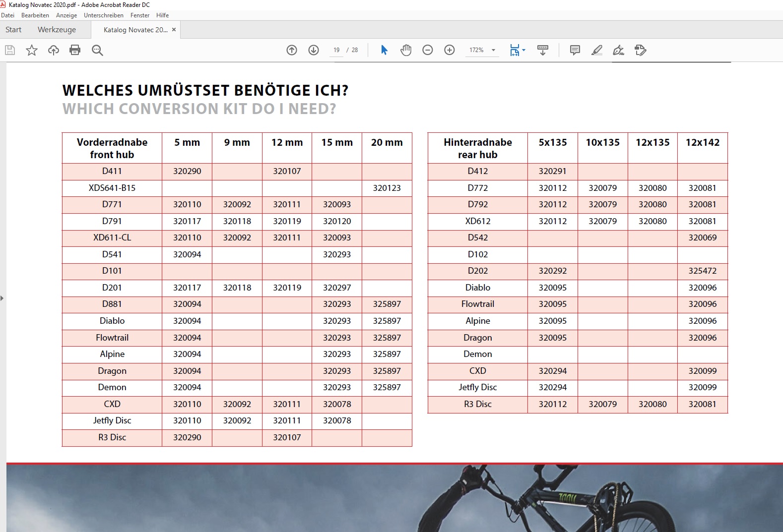Click the D101 front hub row label

[112, 271]
